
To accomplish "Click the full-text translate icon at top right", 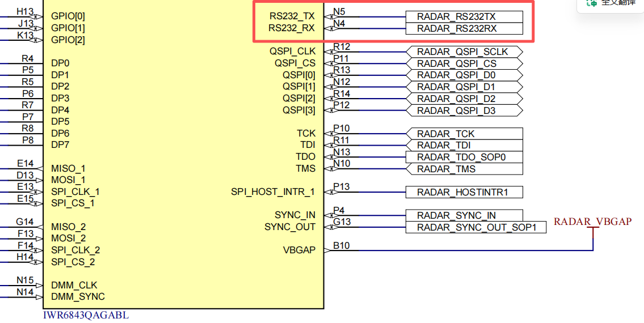I will point(592,2).
